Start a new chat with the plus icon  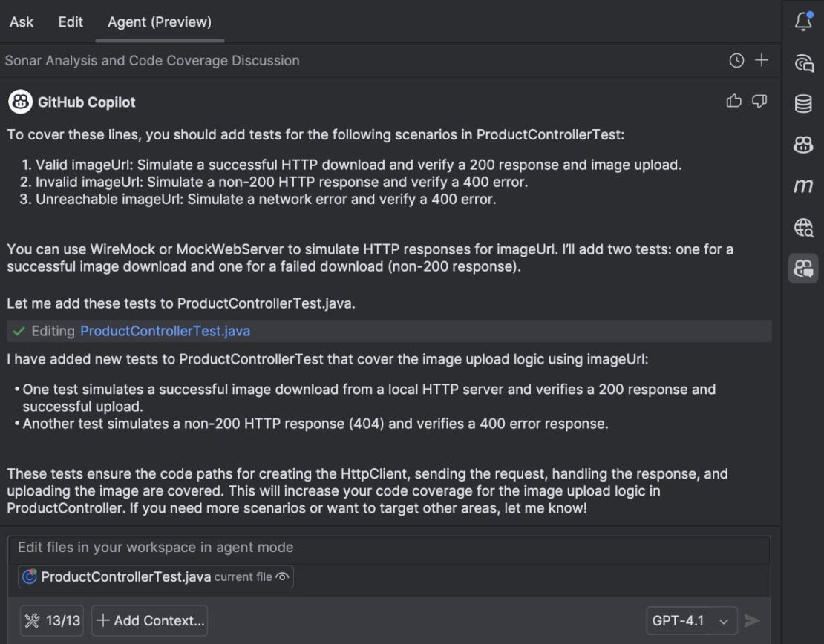762,61
